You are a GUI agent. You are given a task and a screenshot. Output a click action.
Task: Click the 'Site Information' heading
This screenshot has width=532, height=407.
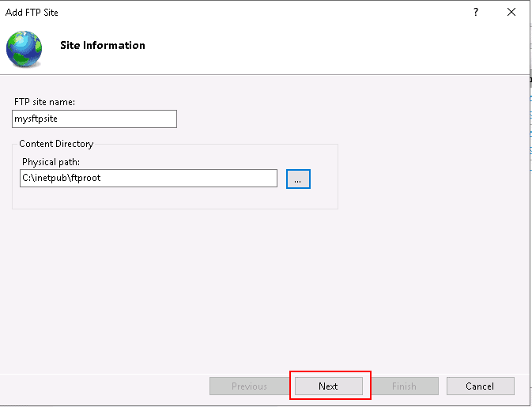[x=103, y=46]
